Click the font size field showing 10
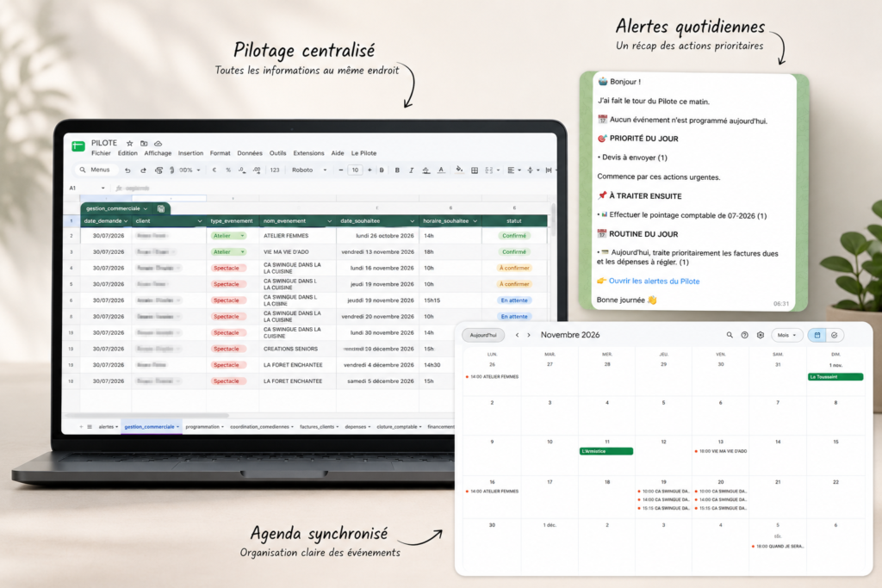The height and width of the screenshot is (588, 882). tap(355, 170)
